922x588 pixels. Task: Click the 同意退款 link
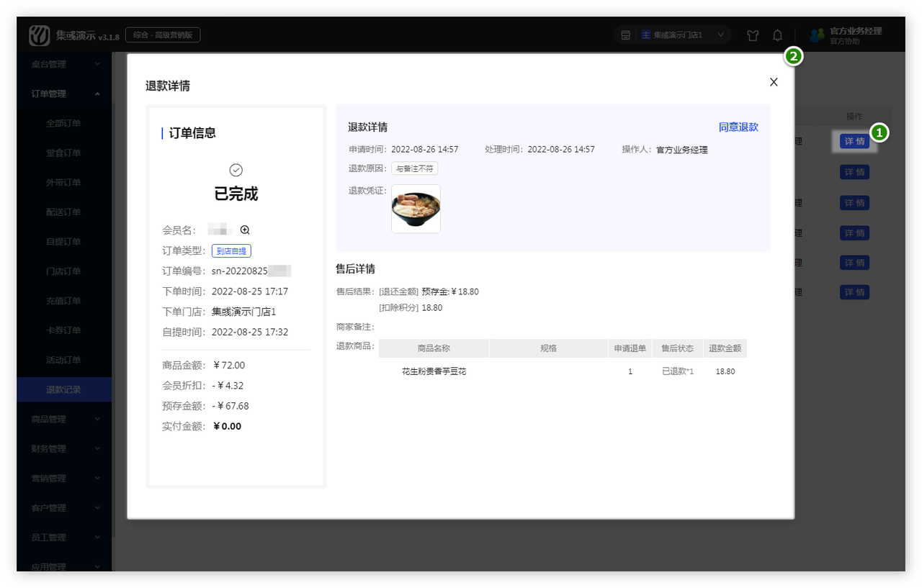738,127
